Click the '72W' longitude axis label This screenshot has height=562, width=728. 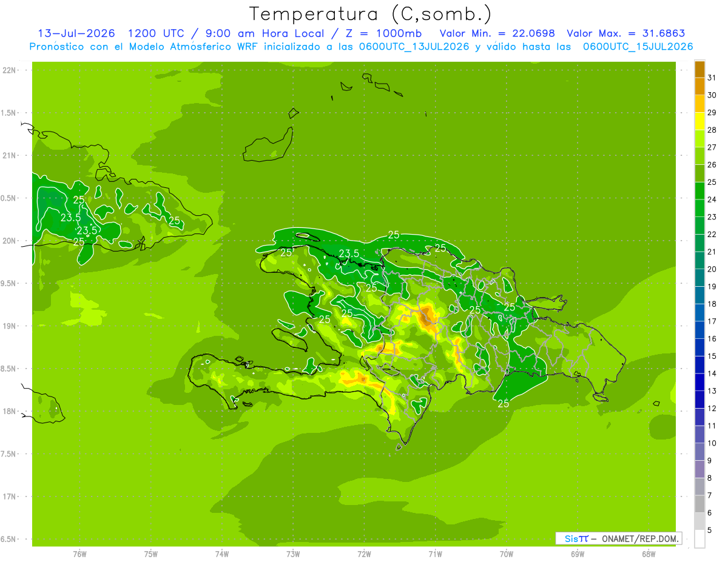point(364,554)
